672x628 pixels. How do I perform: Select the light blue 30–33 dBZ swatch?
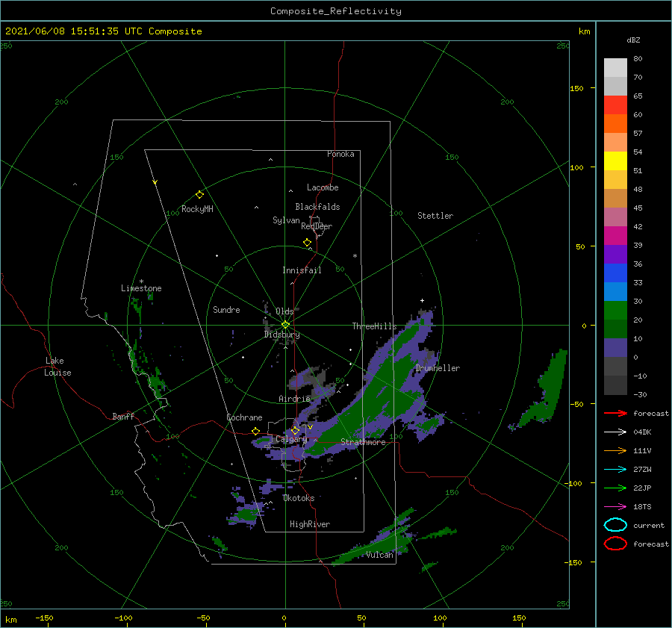coord(615,291)
